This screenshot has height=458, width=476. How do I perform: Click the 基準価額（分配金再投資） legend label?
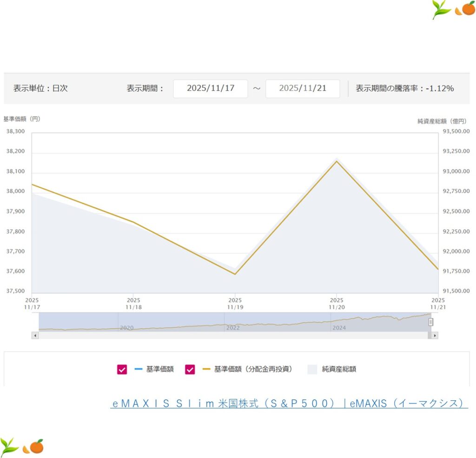[253, 370]
